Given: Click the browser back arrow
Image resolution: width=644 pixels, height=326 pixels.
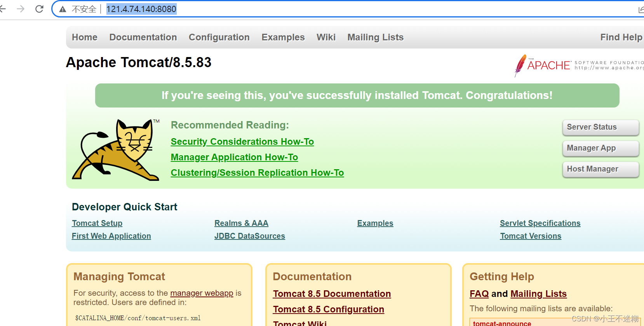Looking at the screenshot, I should (x=3, y=9).
